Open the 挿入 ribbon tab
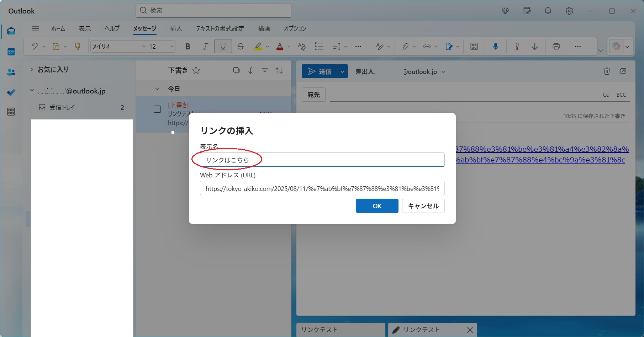 click(x=176, y=28)
